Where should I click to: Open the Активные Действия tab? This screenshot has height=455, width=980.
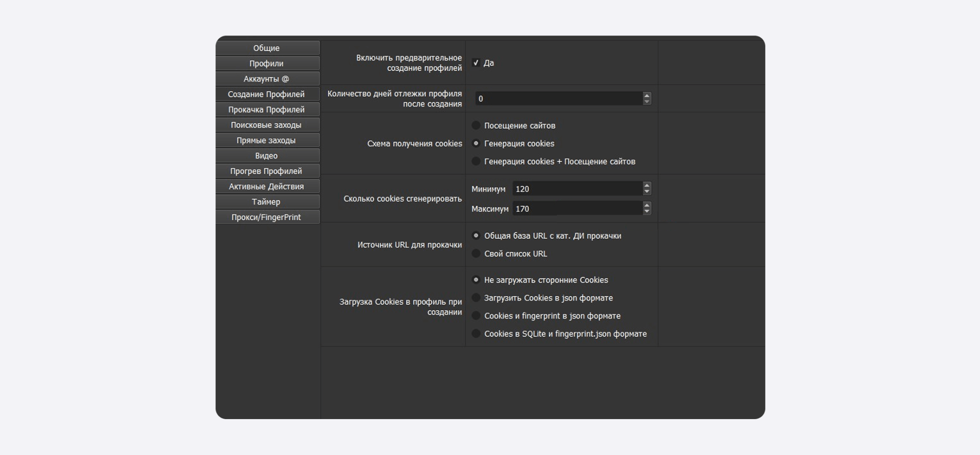click(x=267, y=186)
